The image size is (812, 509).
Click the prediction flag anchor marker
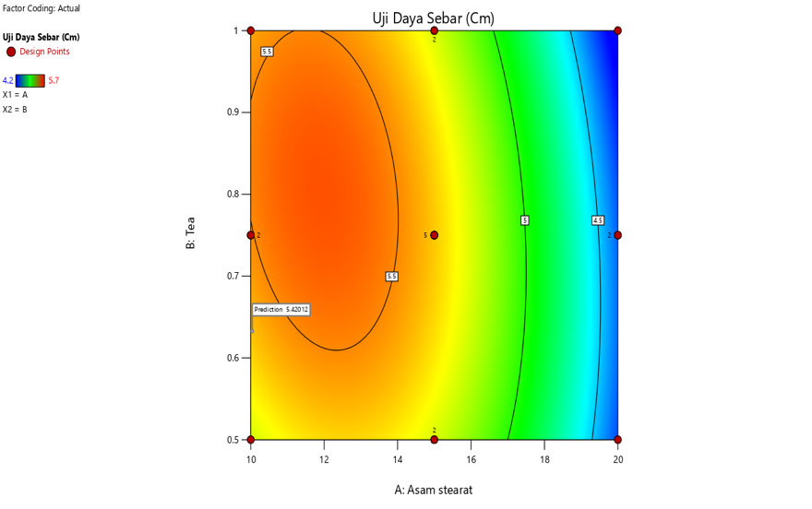coord(252,329)
